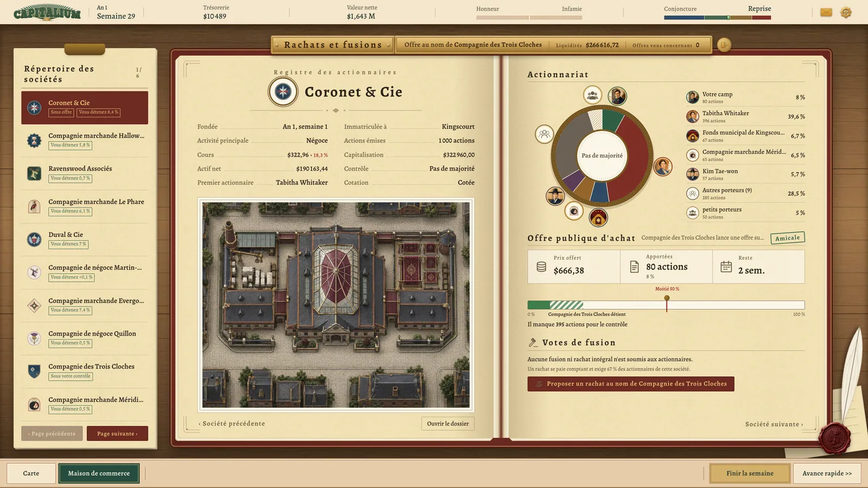The height and width of the screenshot is (488, 868).
Task: Open the settings gear icon
Action: (x=846, y=12)
